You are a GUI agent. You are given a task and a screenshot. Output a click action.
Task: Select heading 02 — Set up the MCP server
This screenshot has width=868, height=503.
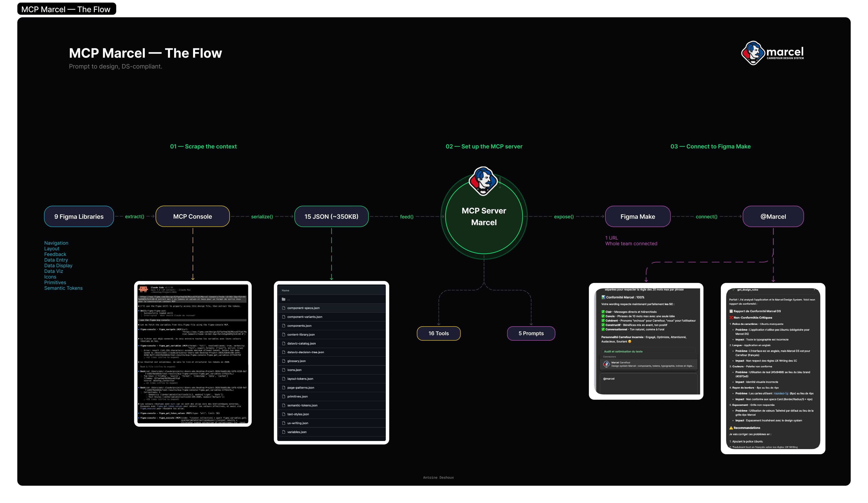[x=484, y=147]
